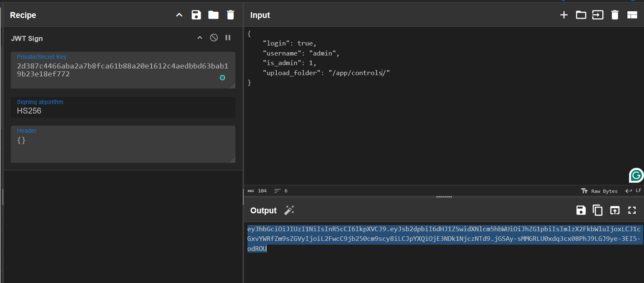
Task: Click the "upload_folder" line in Input
Action: [x=326, y=73]
